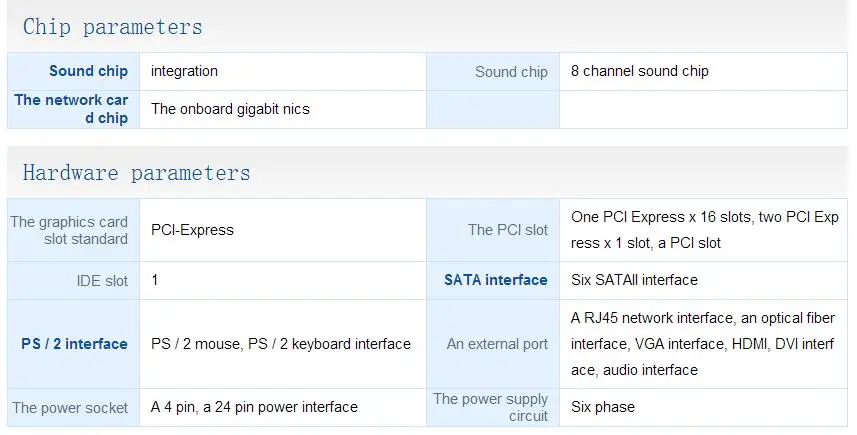The width and height of the screenshot is (857, 435).
Task: Click the PS / 2 mouse keyboard value
Action: click(x=281, y=344)
